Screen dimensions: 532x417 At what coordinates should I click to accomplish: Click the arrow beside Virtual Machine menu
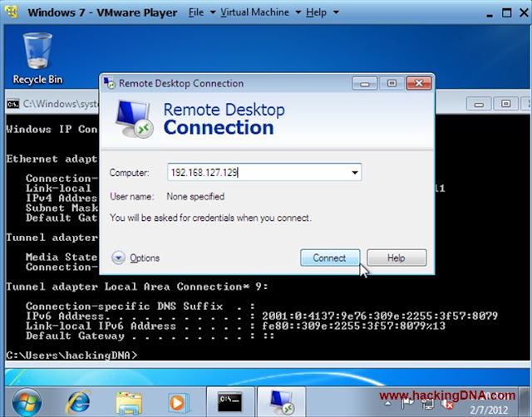tap(298, 12)
